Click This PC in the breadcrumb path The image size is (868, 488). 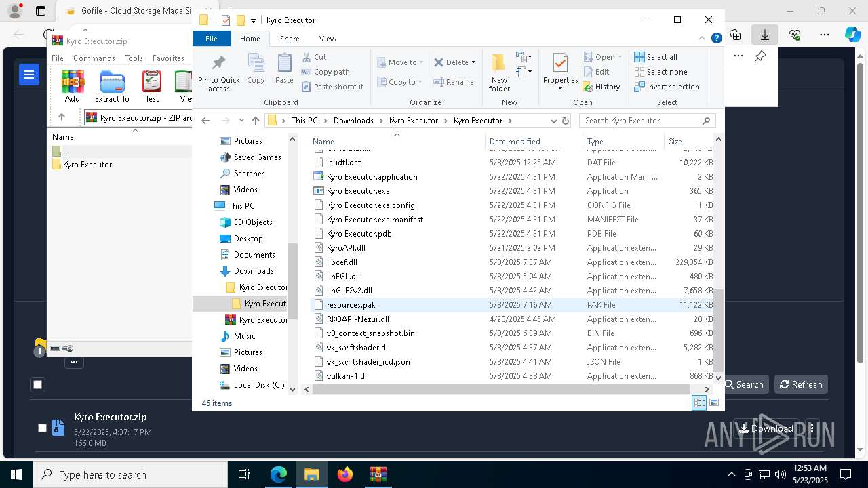point(304,121)
